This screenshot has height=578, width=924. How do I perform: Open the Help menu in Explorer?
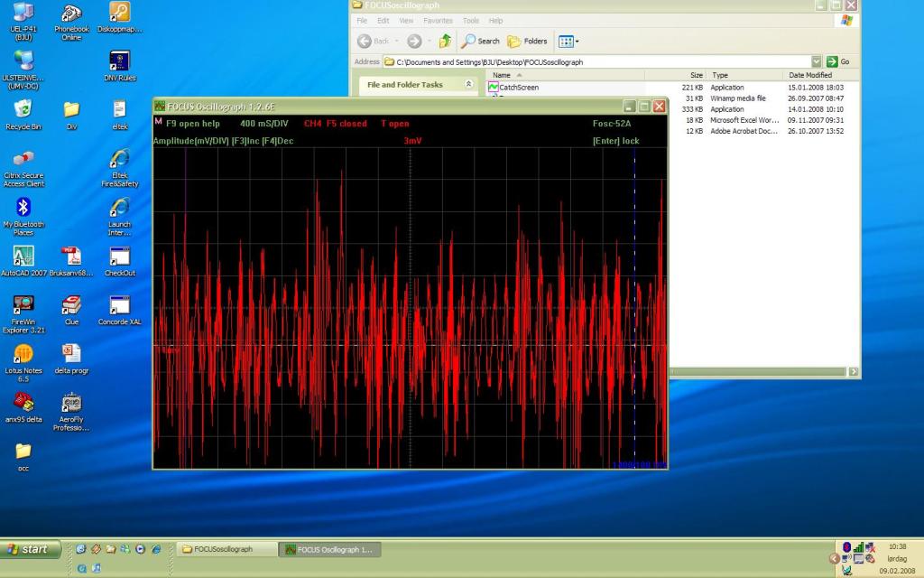[x=495, y=21]
